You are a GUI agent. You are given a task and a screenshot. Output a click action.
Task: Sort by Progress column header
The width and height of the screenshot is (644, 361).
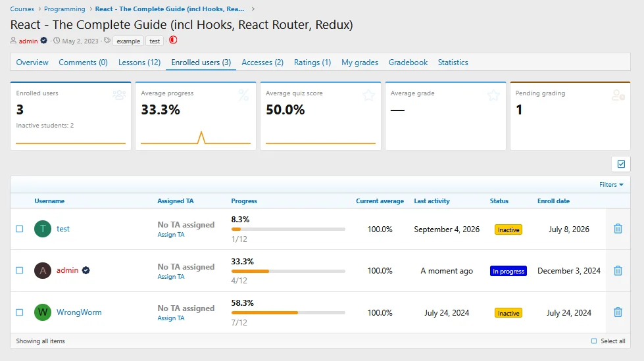coord(244,201)
